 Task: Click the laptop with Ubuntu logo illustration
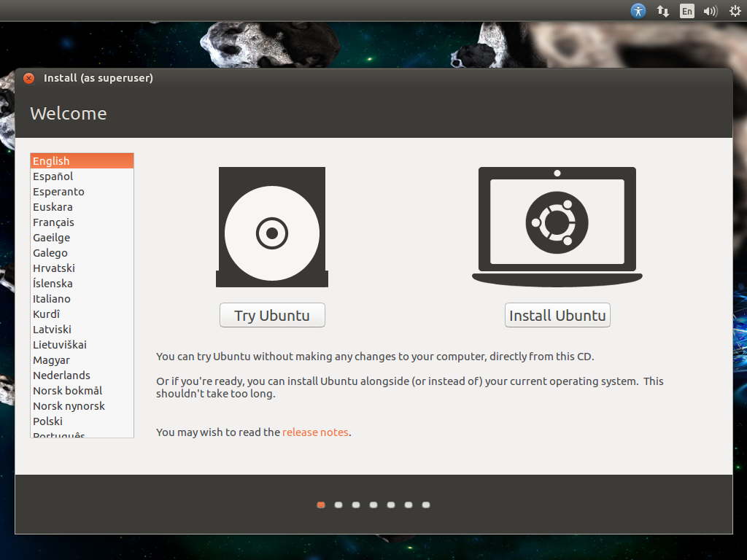557,227
